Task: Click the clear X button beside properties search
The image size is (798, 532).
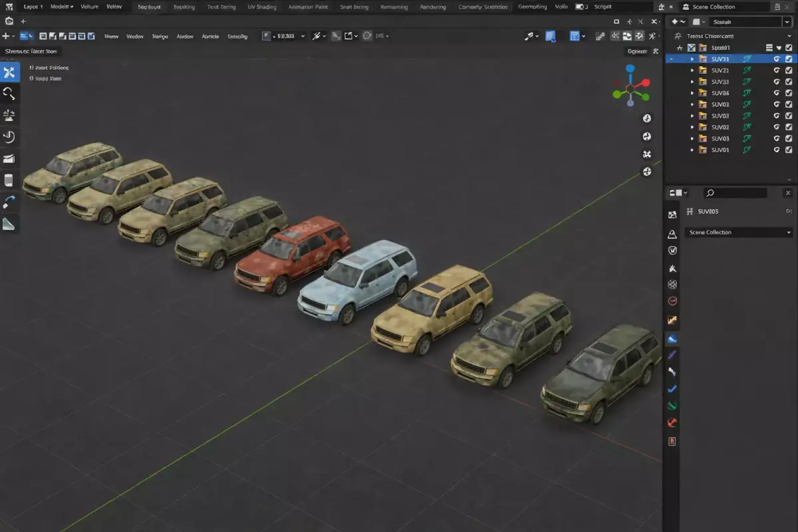Action: [x=789, y=193]
